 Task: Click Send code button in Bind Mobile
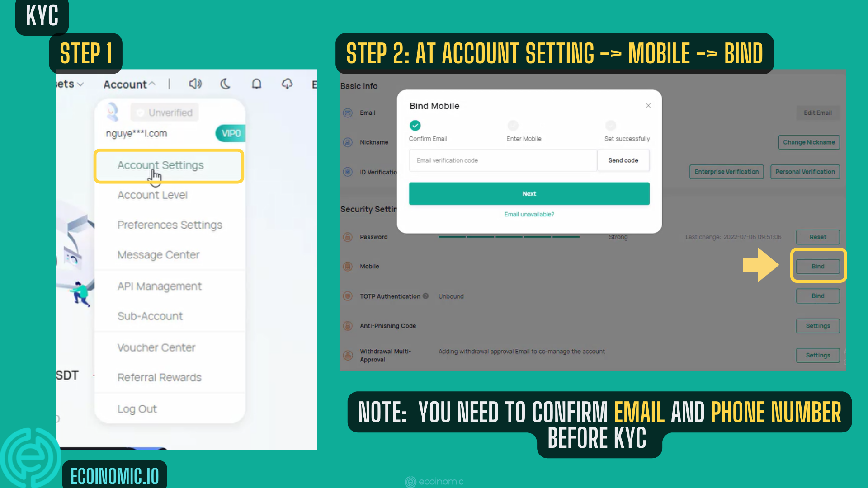click(x=623, y=160)
